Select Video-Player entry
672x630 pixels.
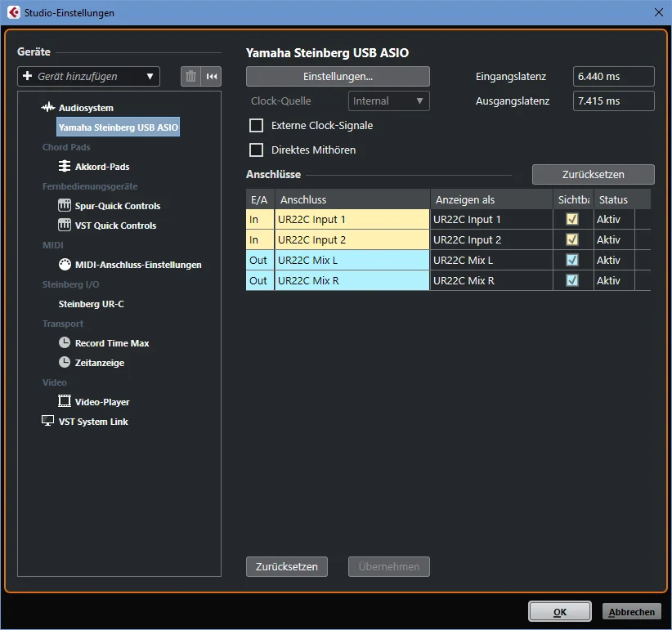pos(102,402)
